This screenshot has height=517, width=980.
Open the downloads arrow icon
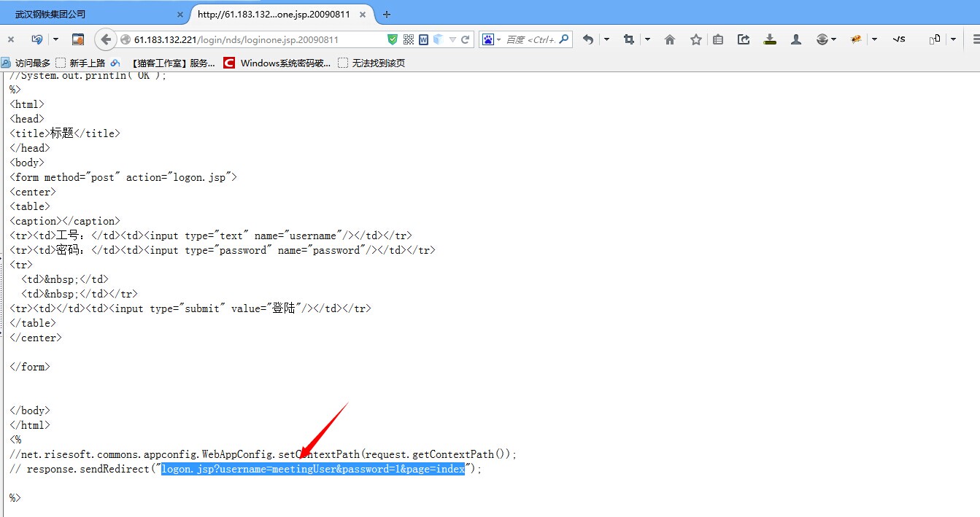click(x=770, y=39)
